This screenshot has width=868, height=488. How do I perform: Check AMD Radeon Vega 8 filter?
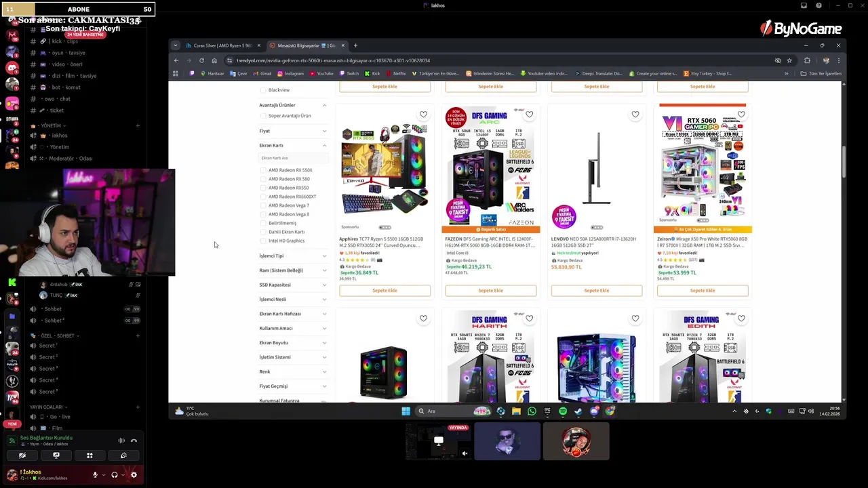263,214
